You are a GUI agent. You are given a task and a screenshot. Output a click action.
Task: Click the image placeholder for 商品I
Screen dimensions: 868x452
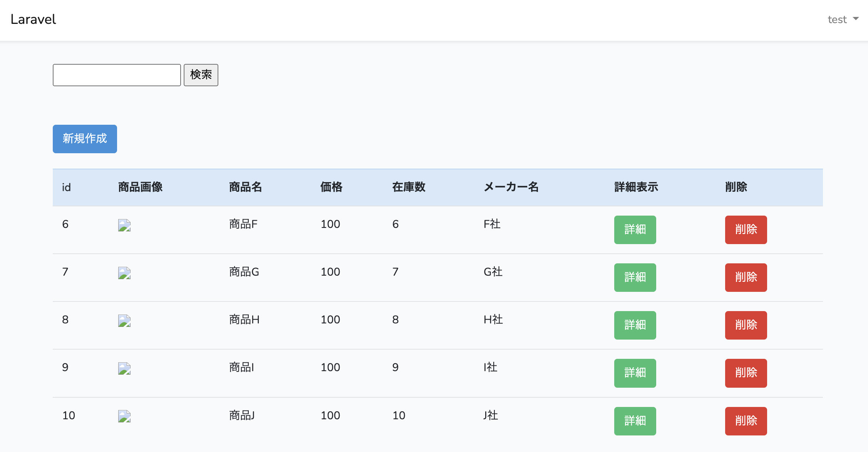pos(124,368)
